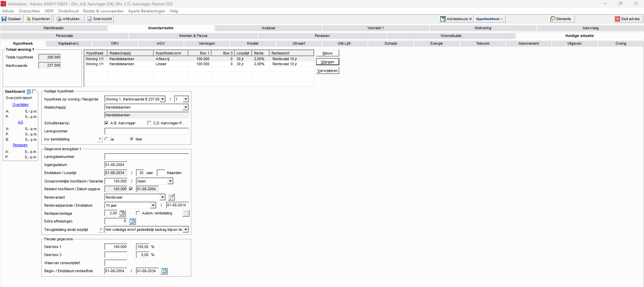
Task: Click the Leningnummer input field
Action: (x=147, y=131)
